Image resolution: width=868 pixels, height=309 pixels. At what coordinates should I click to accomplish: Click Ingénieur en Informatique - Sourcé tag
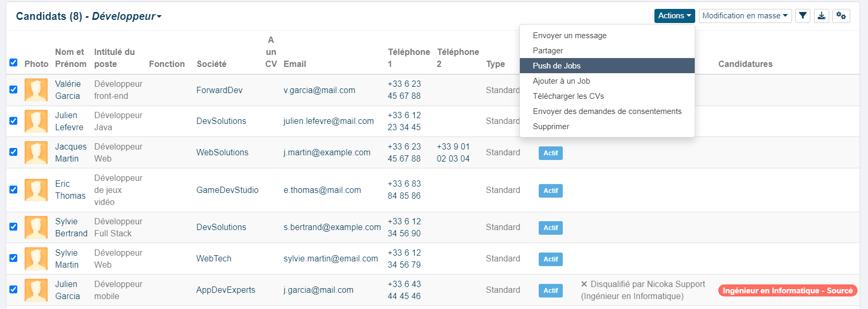[x=787, y=291]
